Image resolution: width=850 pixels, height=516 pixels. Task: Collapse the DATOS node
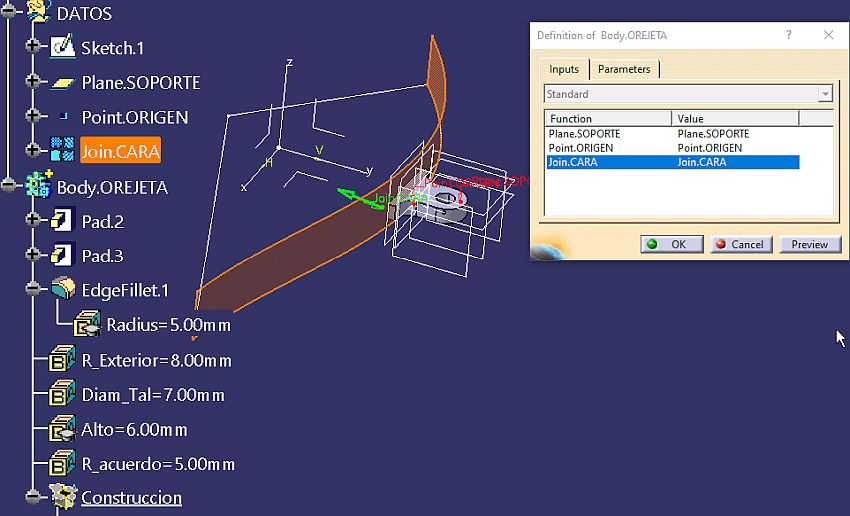(8, 11)
